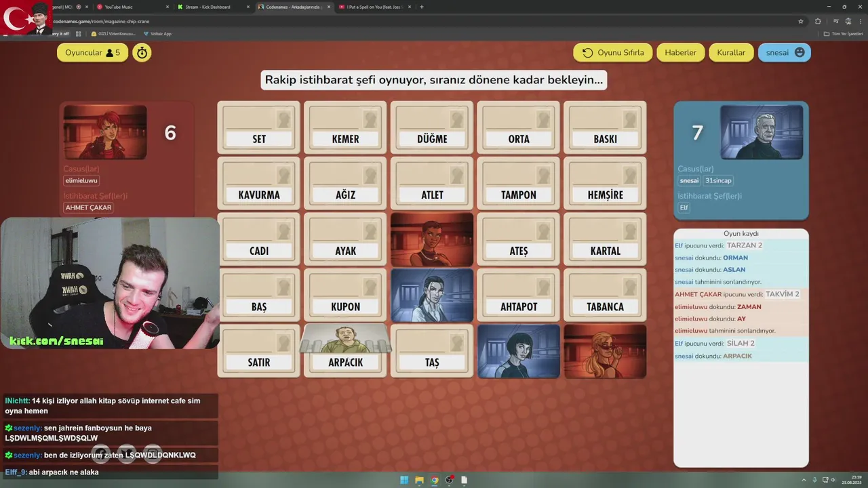
Task: Click the blue agent card beside KUPON
Action: tap(432, 296)
